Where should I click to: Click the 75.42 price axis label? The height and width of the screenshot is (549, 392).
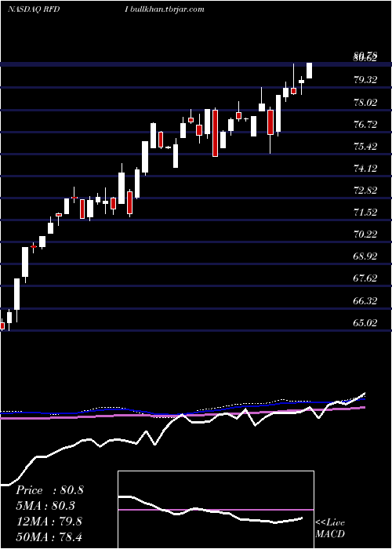pyautogui.click(x=365, y=146)
